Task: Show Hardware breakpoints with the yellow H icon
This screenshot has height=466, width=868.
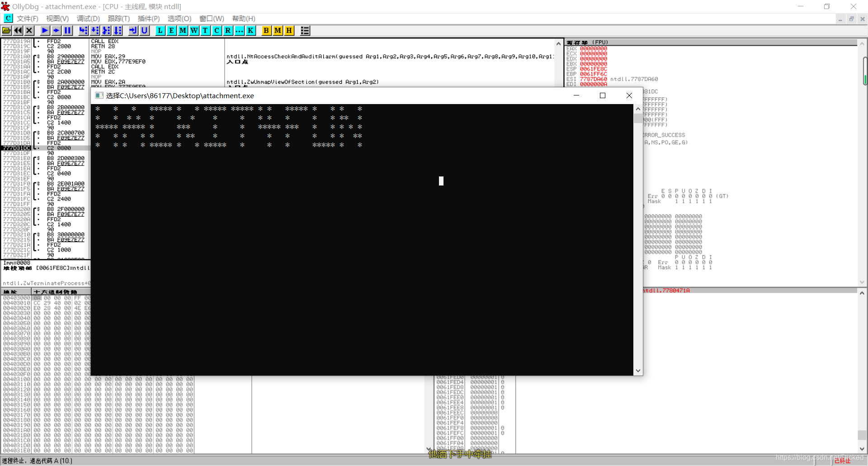Action: (289, 30)
